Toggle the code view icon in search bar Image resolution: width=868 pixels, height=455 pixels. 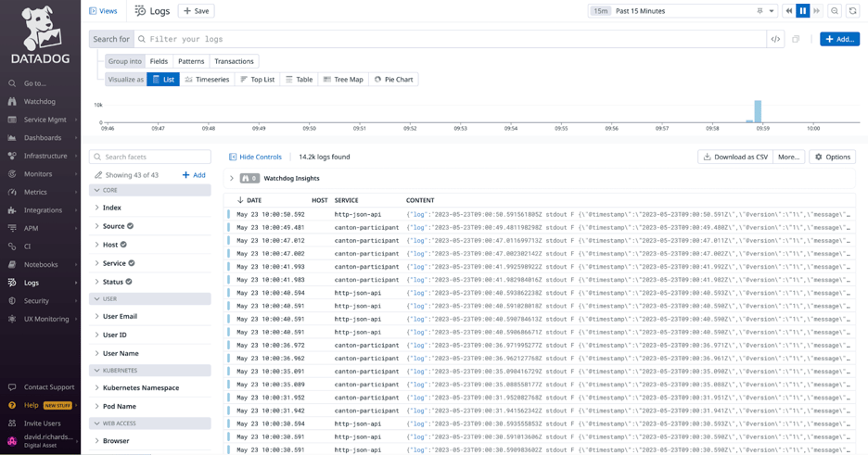pyautogui.click(x=775, y=39)
